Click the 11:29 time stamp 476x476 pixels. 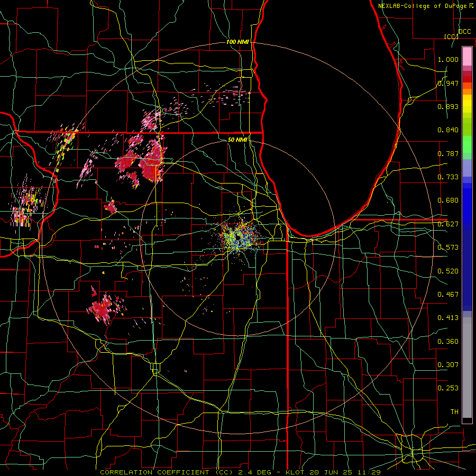coord(369,472)
